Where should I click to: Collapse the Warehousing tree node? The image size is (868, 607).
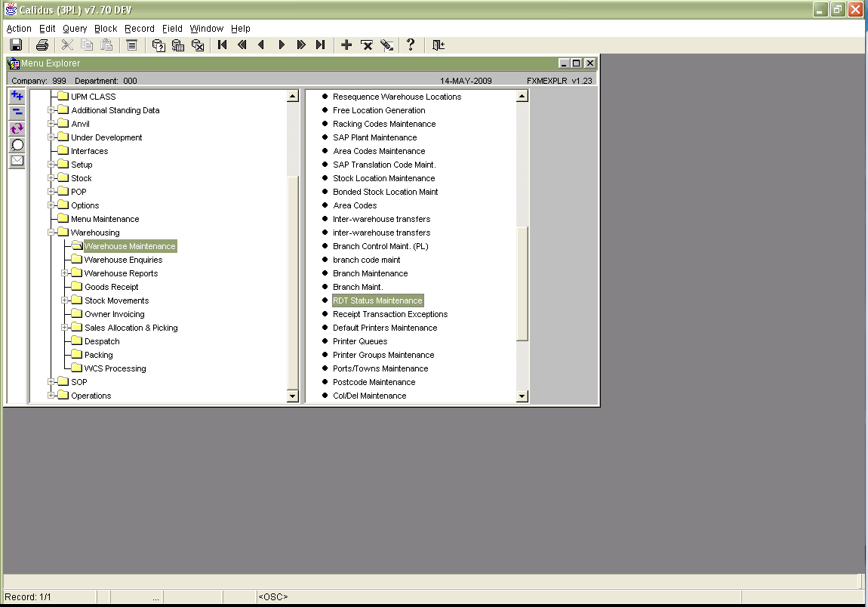pos(51,233)
